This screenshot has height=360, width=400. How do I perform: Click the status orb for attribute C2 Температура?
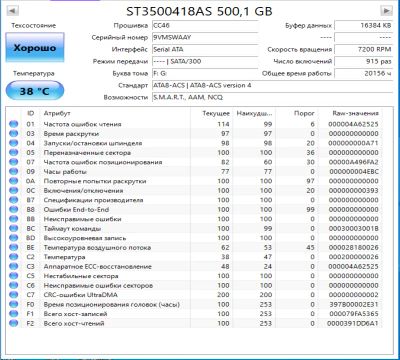click(14, 257)
